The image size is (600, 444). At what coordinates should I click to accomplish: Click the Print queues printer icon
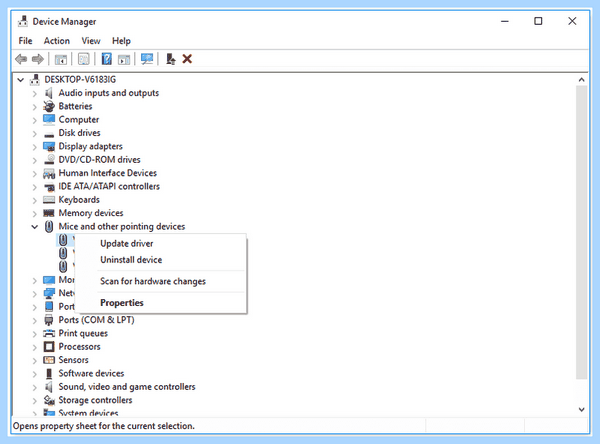pyautogui.click(x=49, y=333)
